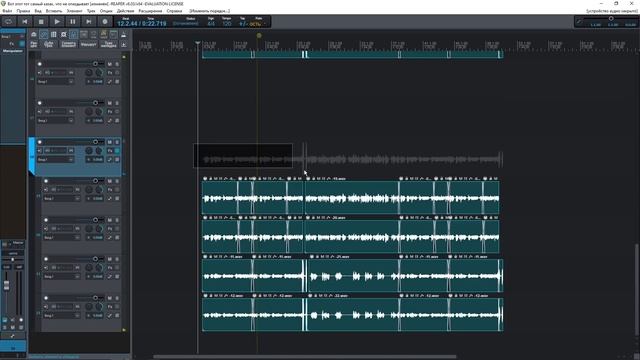Mute the bottom track
Image resolution: width=640 pixels, height=360 pixels.
coord(110,298)
